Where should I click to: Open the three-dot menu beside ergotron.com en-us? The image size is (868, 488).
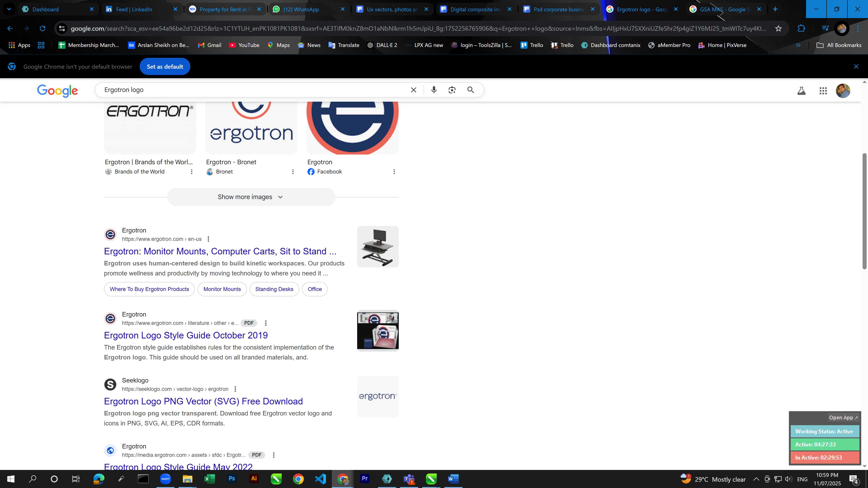pos(208,239)
